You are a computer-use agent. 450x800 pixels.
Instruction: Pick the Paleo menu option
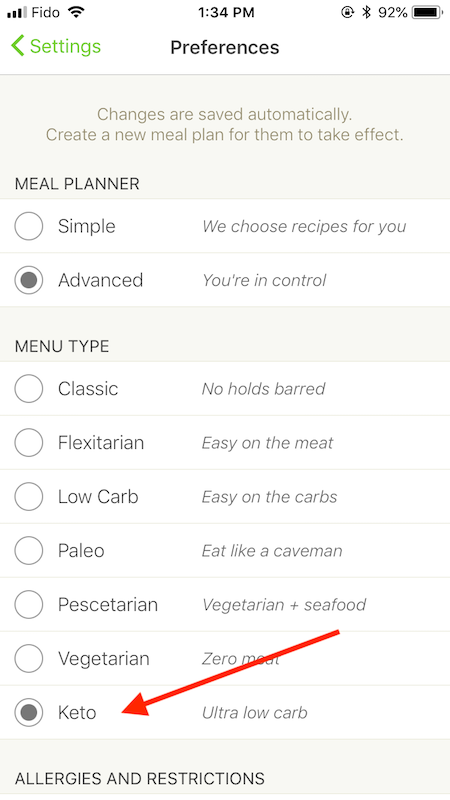click(x=29, y=551)
